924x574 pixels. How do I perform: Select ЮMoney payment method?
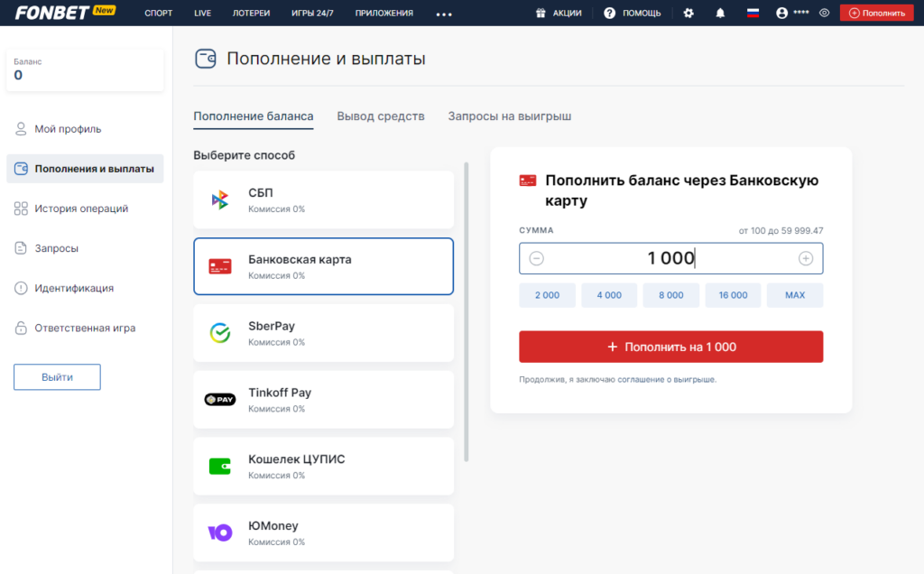point(324,532)
